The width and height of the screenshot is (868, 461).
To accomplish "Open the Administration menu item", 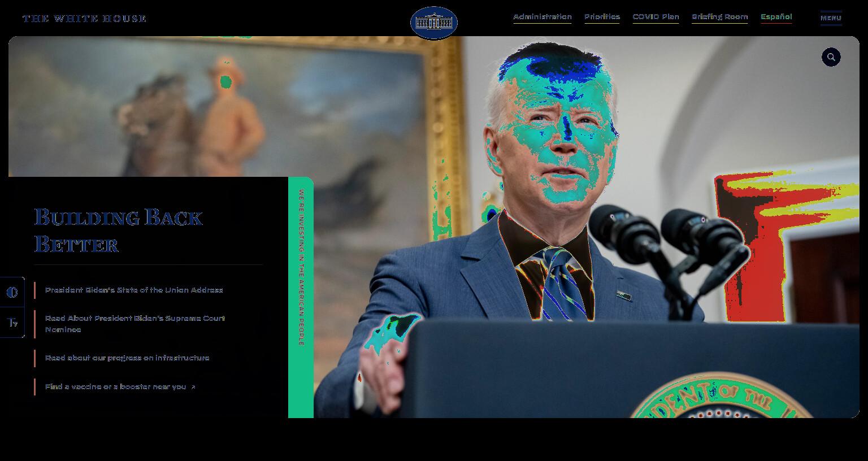I will click(542, 17).
